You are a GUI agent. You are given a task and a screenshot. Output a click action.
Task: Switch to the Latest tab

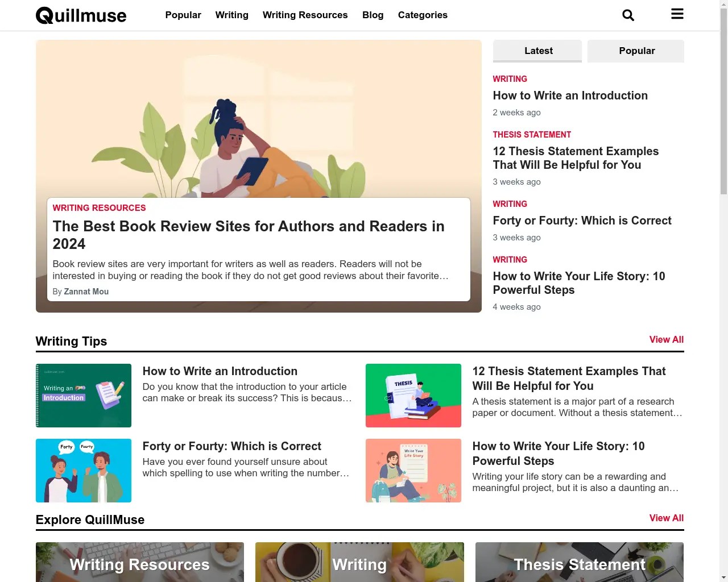coord(537,51)
